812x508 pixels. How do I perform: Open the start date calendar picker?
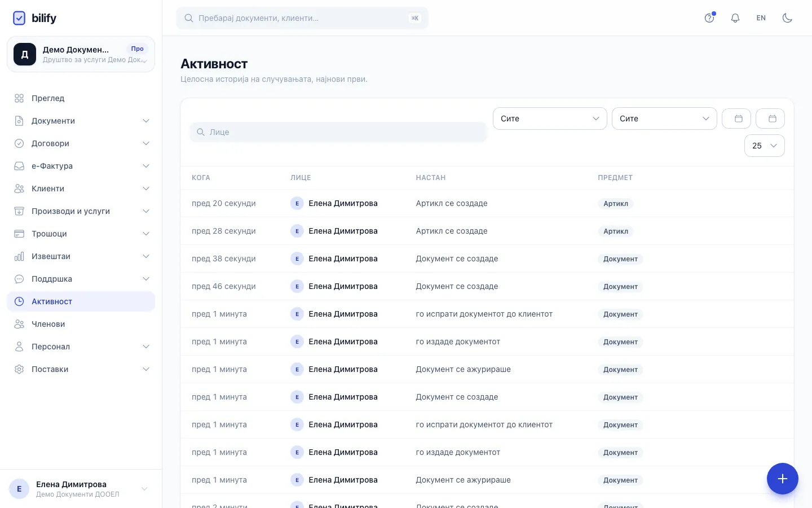click(x=736, y=119)
